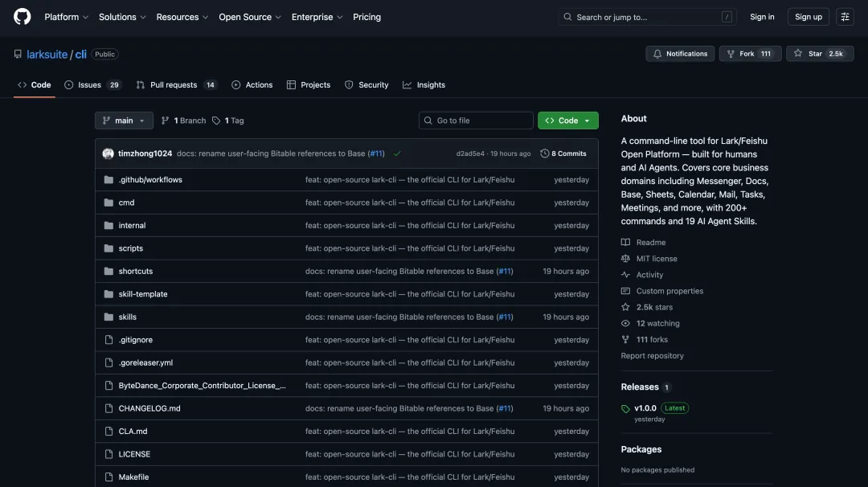Open ByteDance_Corporate_Contributor_License file
The width and height of the screenshot is (868, 487).
click(202, 386)
